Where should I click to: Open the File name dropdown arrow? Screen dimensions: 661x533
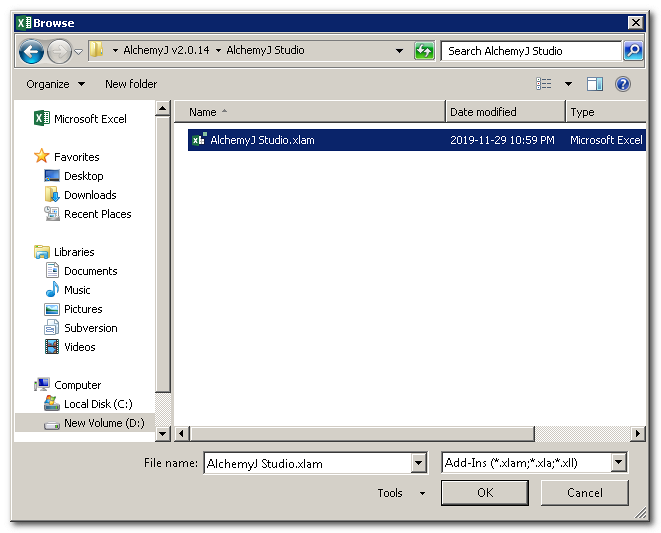(x=419, y=463)
